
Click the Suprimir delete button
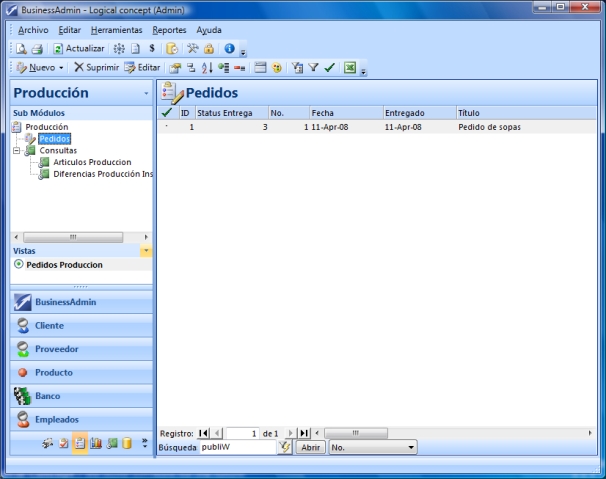click(96, 67)
